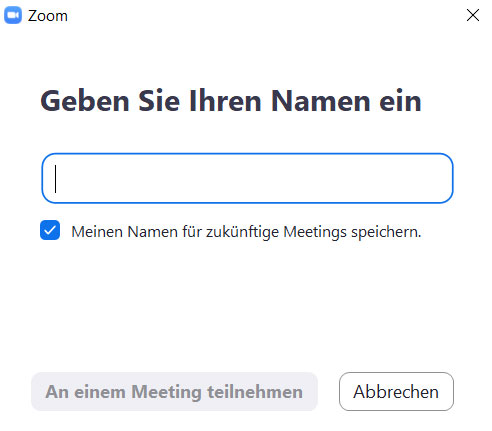This screenshot has height=431, width=492.
Task: Click the right end of the name input field
Action: tap(440, 178)
